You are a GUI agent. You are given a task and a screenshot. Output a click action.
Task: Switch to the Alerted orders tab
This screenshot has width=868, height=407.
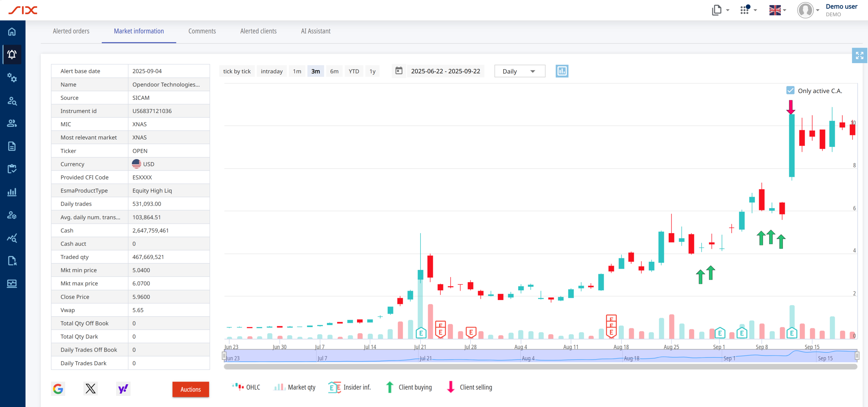tap(71, 31)
